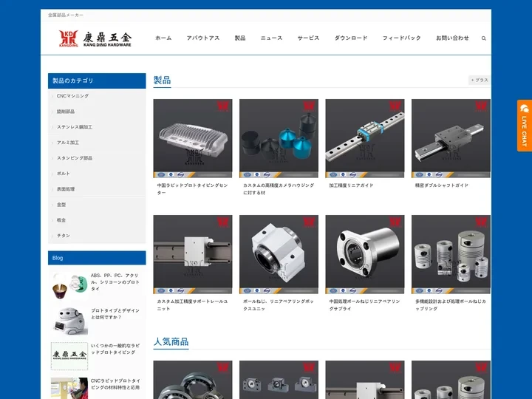Click the white robot blog thumbnail
Image resolution: width=532 pixels, height=399 pixels.
pyautogui.click(x=69, y=321)
